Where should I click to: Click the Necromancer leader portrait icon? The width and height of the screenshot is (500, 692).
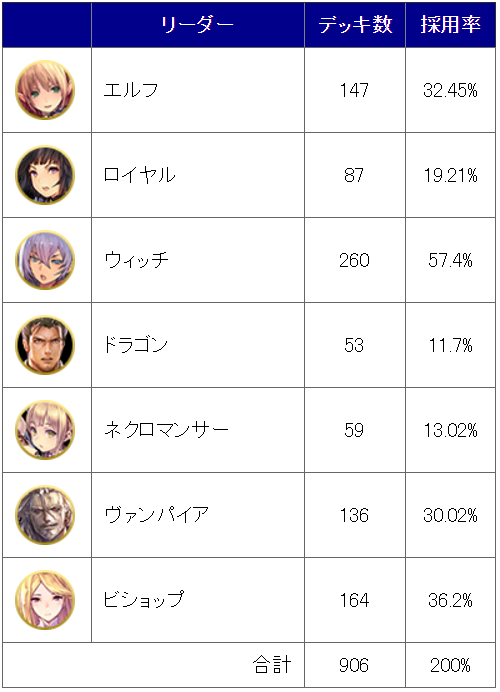coord(45,430)
